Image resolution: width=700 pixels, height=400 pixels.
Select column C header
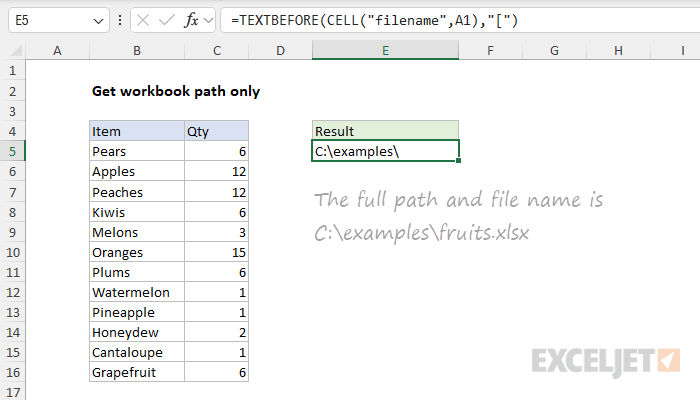pos(217,50)
